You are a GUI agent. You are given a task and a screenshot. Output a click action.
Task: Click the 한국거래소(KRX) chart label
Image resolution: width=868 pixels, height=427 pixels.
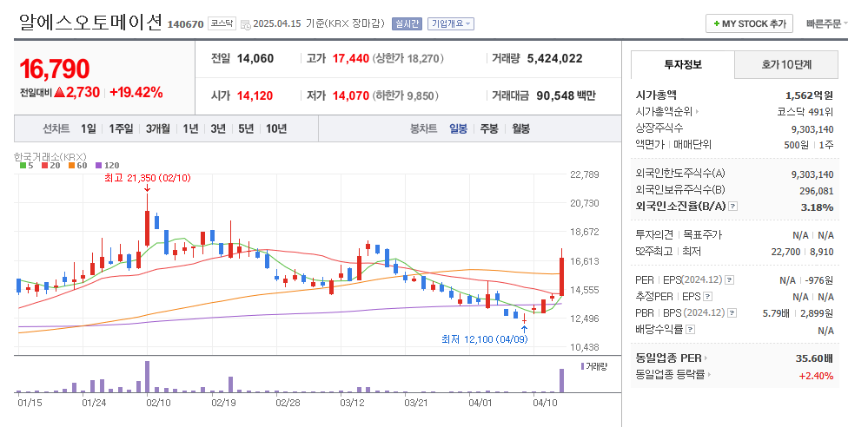pyautogui.click(x=50, y=156)
